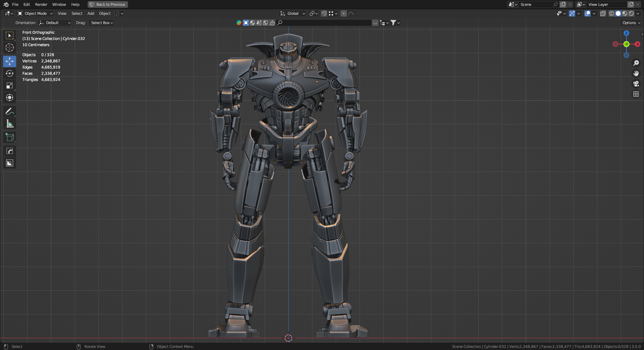This screenshot has width=644, height=350.
Task: Click the zoom magnifier navigation icon
Action: pyautogui.click(x=636, y=63)
